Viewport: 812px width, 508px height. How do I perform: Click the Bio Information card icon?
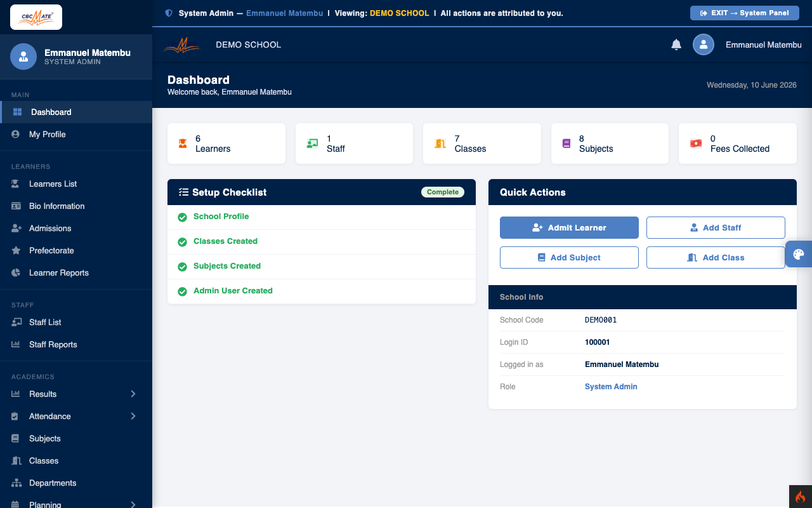tap(16, 206)
